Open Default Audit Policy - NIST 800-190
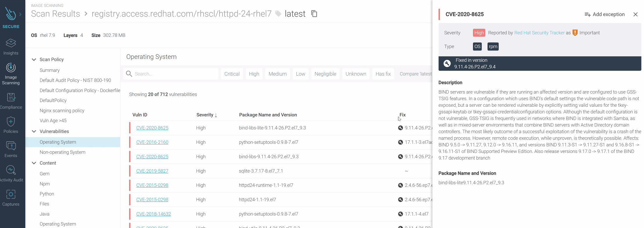The width and height of the screenshot is (644, 228). 75,80
